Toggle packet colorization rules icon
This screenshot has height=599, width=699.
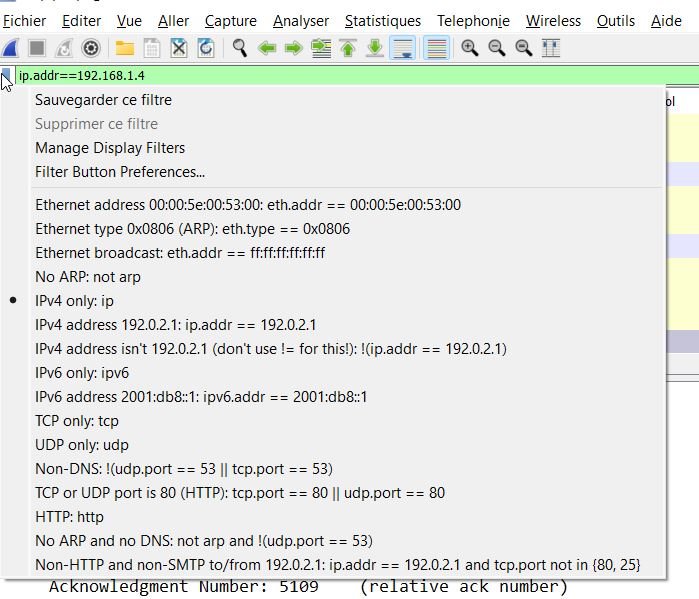(436, 48)
